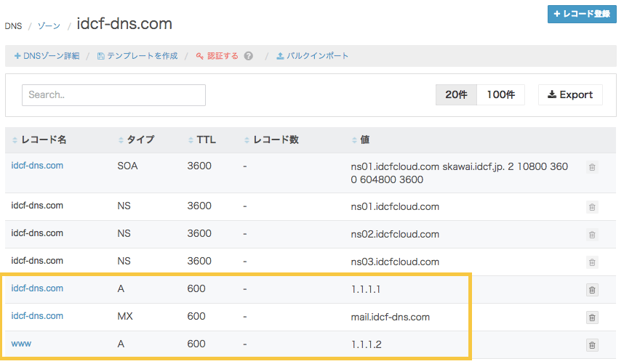Delete the MX record mail.idcf-dns.com
The width and height of the screenshot is (624, 364).
click(592, 318)
